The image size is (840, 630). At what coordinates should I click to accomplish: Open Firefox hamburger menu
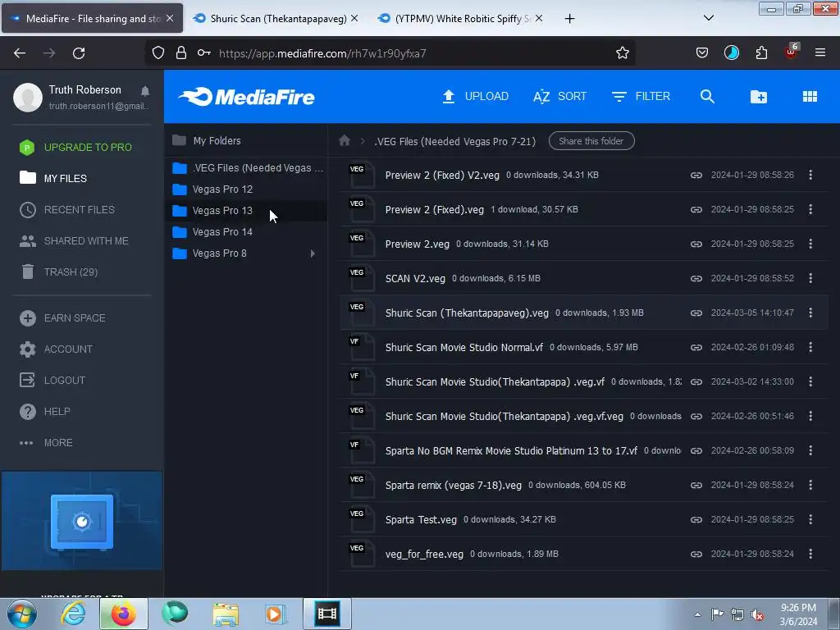[x=819, y=52]
